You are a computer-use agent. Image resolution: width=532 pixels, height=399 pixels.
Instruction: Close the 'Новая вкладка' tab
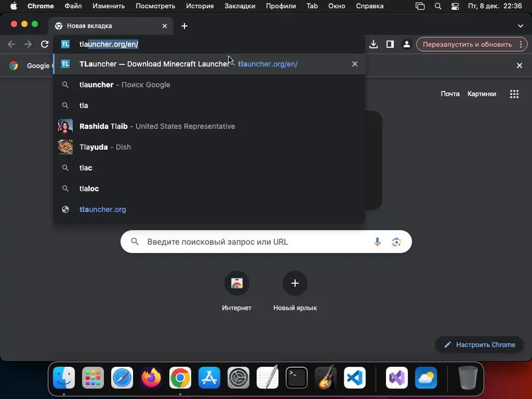pyautogui.click(x=165, y=26)
